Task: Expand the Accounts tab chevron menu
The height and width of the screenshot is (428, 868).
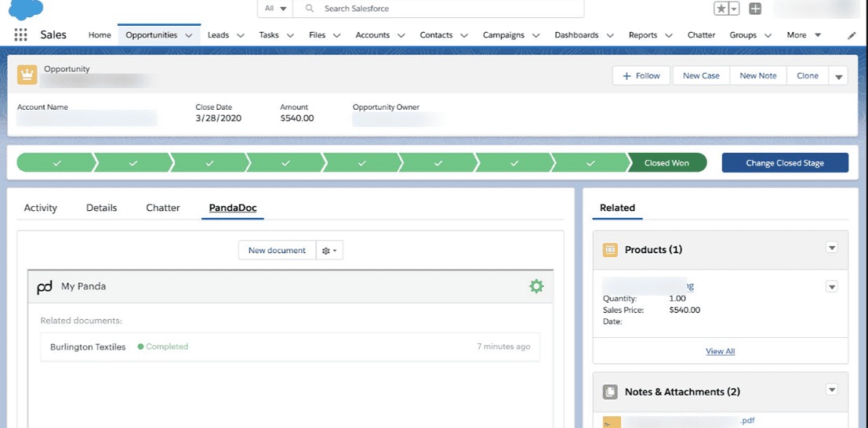Action: point(401,34)
